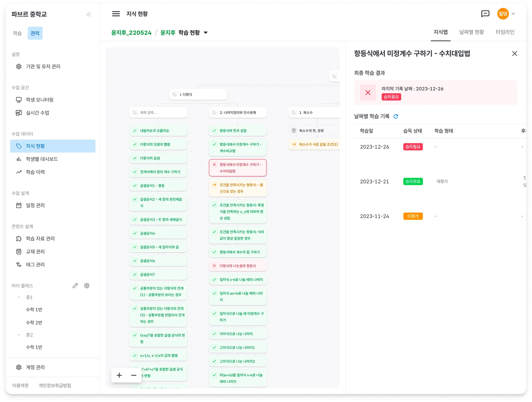Click the pencil edit icon in 마이 클래스

(x=75, y=286)
